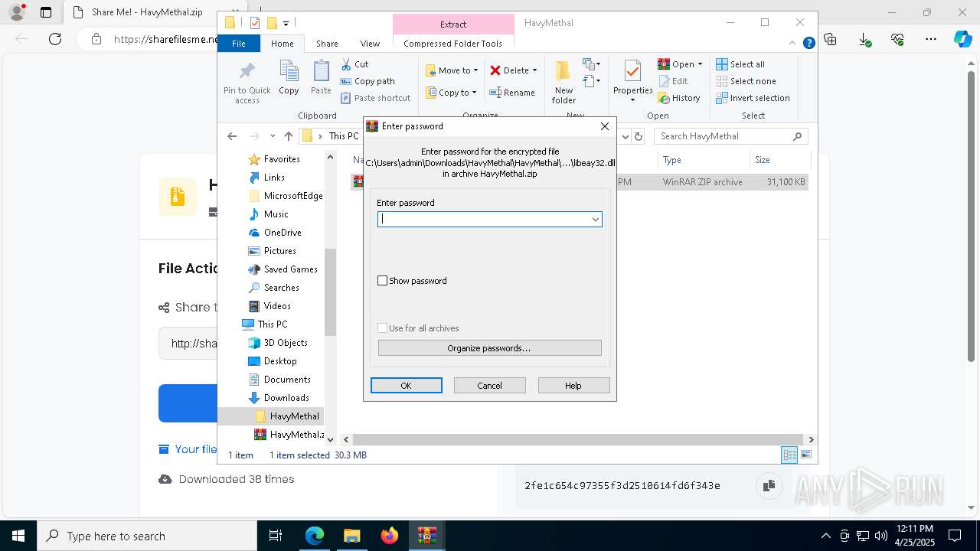Click Pin to Quick access icon
The image size is (980, 551).
(x=247, y=71)
